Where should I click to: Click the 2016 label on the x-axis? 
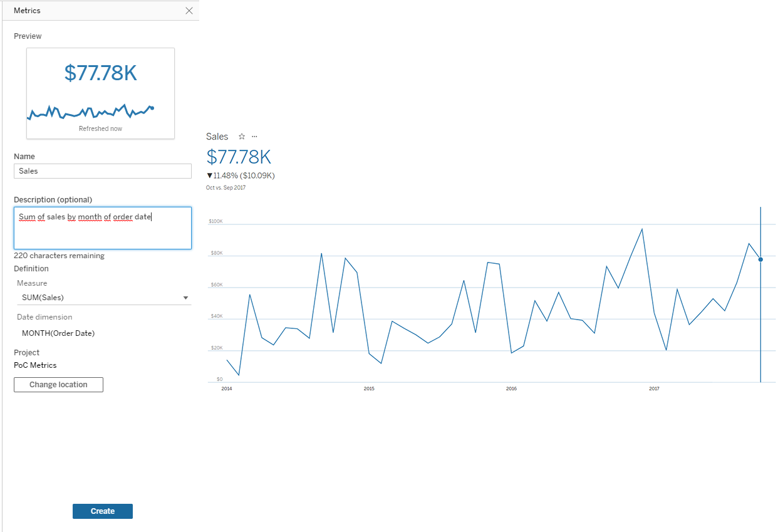click(511, 389)
